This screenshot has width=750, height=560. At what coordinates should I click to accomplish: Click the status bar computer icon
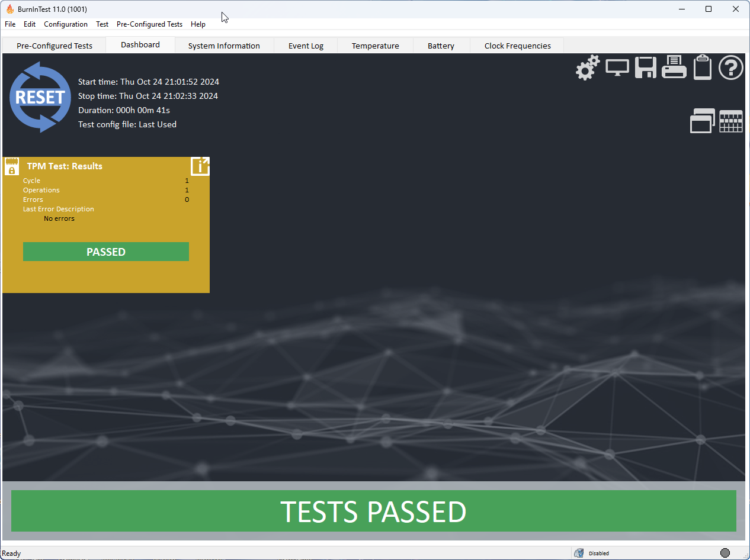579,553
